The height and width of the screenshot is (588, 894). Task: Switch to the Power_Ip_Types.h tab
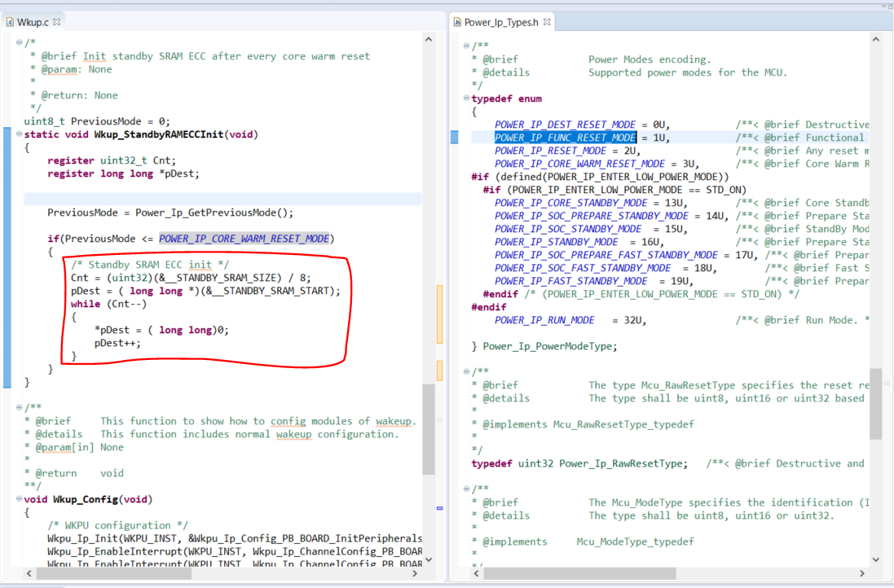[501, 22]
